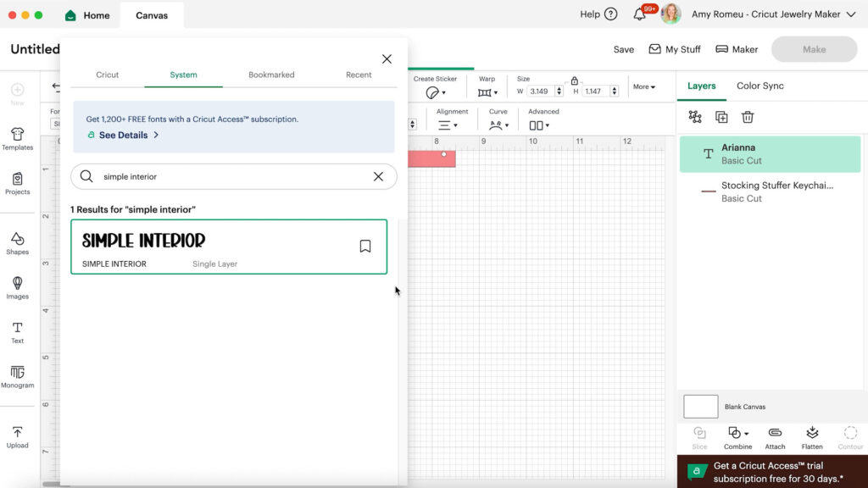Open the Combine menu
The image size is (868, 488).
(738, 438)
